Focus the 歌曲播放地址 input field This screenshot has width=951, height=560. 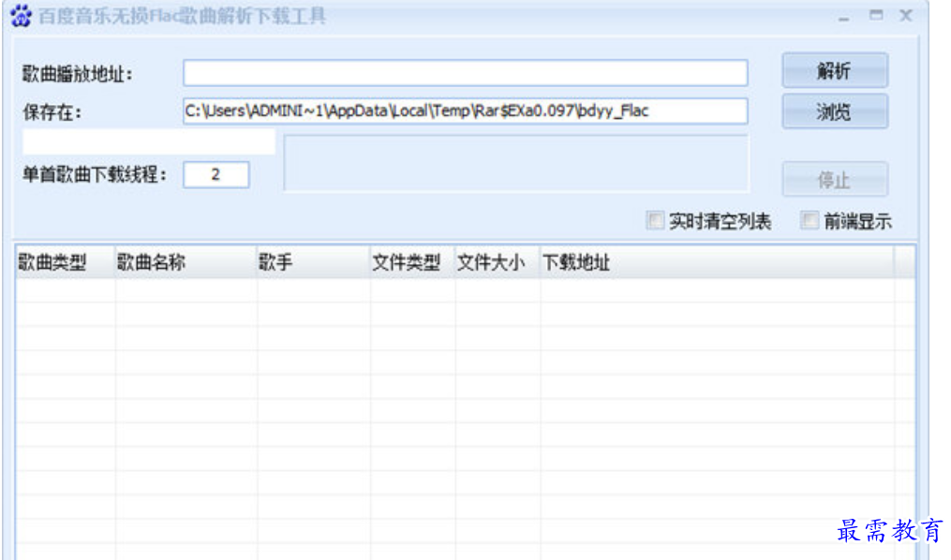point(465,73)
